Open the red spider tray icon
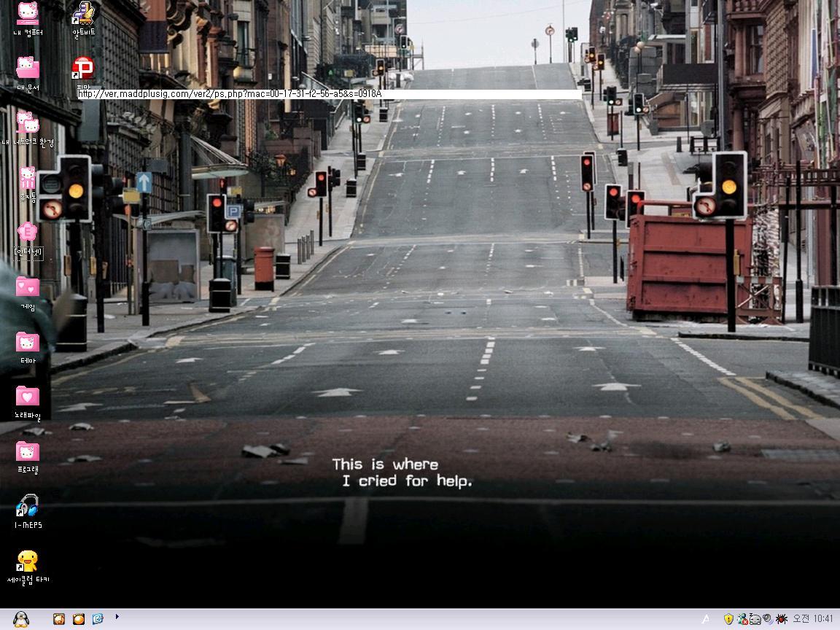 tap(781, 619)
